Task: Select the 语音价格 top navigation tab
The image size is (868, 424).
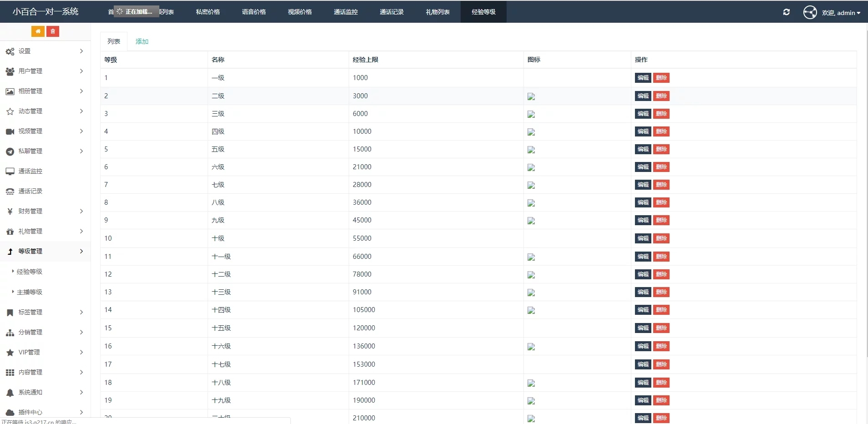Action: pos(254,12)
